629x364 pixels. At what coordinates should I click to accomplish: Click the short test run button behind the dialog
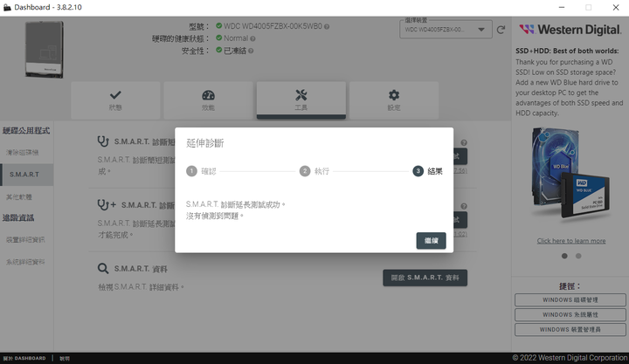(x=460, y=156)
